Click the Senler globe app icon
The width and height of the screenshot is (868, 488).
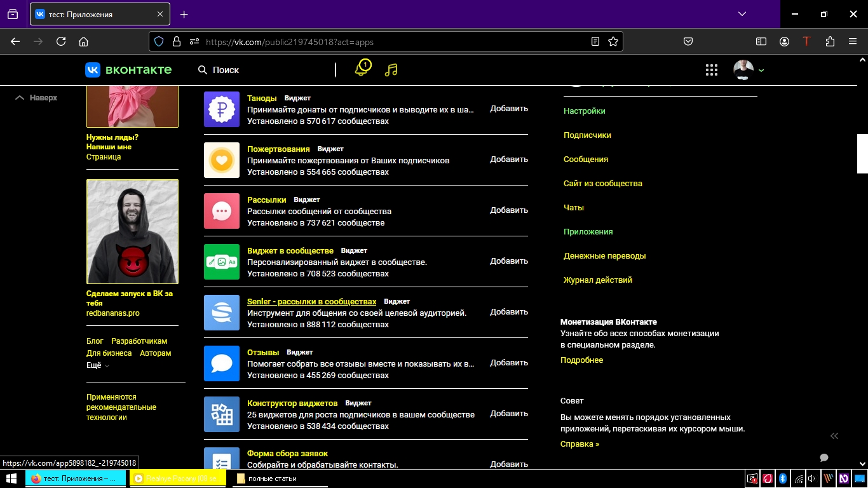coord(222,313)
